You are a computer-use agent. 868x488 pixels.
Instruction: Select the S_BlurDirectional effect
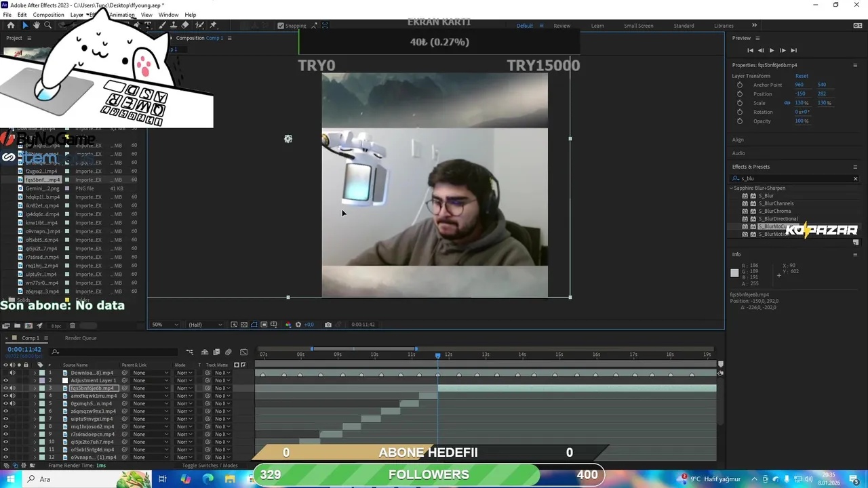coord(778,219)
